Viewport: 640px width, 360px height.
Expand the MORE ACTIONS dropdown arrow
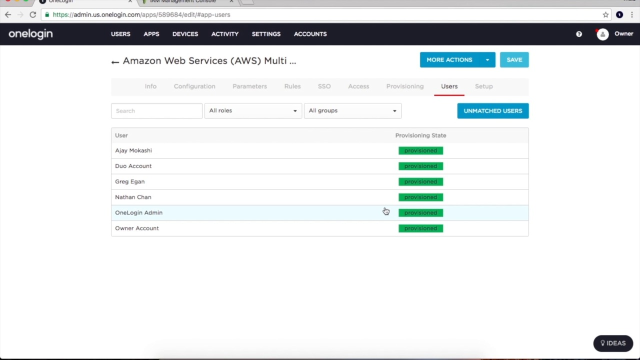tap(487, 60)
